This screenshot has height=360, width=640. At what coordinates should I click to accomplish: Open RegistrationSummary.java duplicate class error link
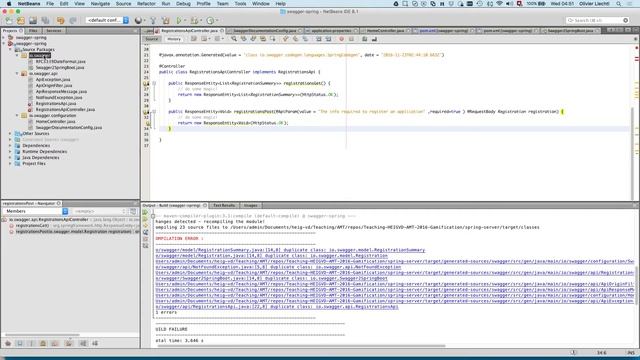(x=290, y=250)
